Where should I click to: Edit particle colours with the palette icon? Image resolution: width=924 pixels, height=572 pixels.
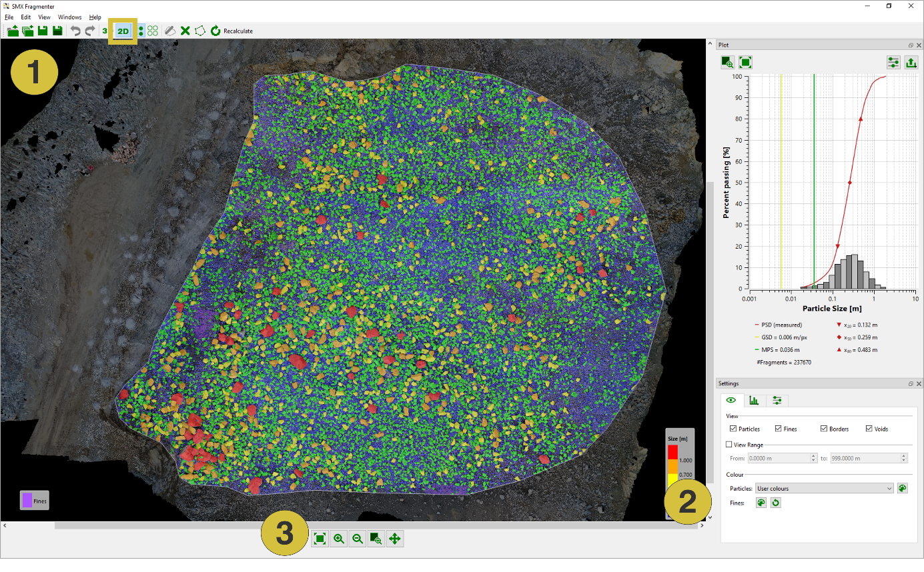click(x=902, y=489)
